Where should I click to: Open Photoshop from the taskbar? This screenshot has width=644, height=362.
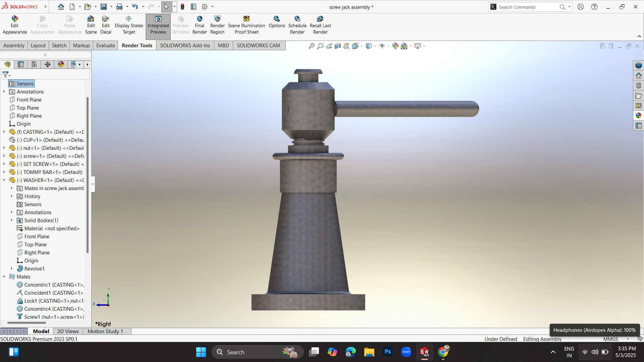[x=387, y=352]
